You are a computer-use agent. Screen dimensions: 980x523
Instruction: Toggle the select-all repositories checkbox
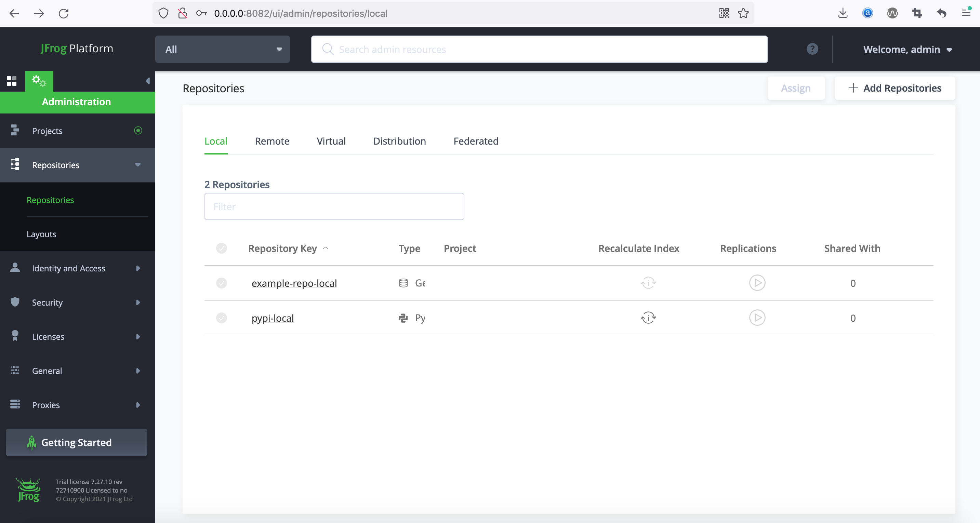coord(222,249)
